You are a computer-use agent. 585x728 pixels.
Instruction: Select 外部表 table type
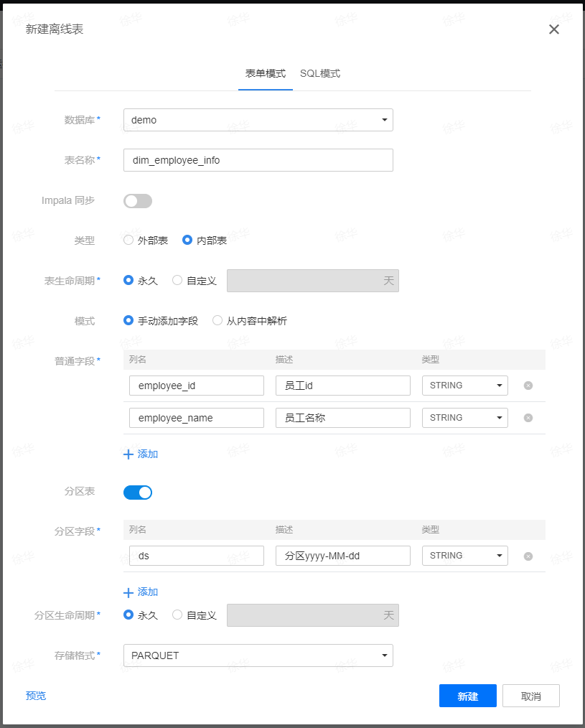tap(145, 241)
